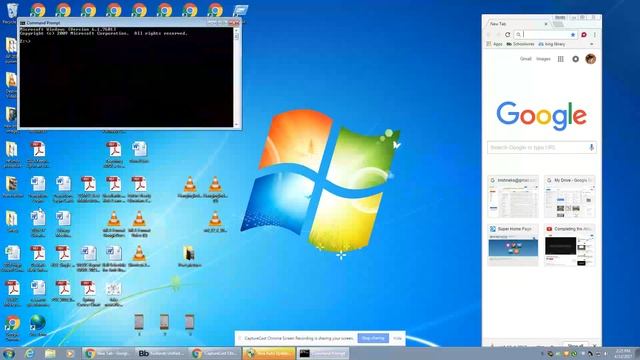640x360 pixels.
Task: Close the New Tab tab
Action: tap(546, 24)
